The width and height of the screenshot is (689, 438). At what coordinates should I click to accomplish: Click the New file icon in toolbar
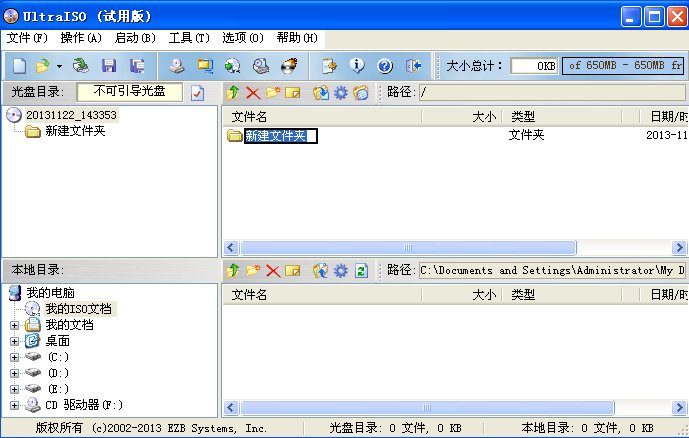tap(19, 66)
